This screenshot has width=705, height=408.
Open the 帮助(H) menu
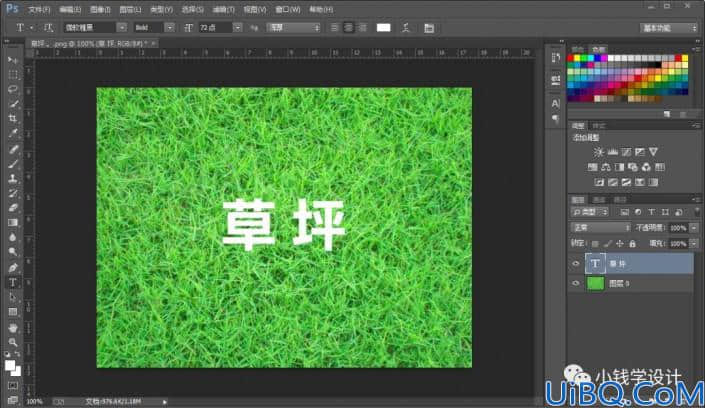tap(321, 9)
